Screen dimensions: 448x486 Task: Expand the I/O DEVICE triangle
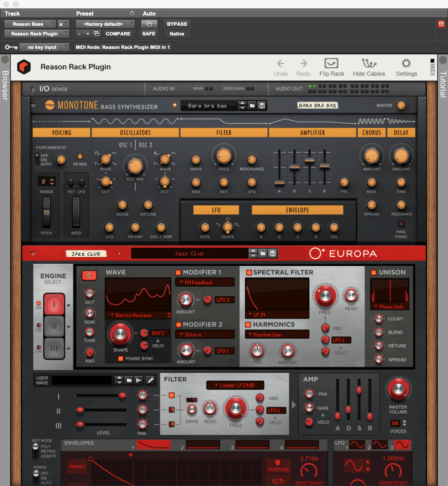tap(33, 89)
